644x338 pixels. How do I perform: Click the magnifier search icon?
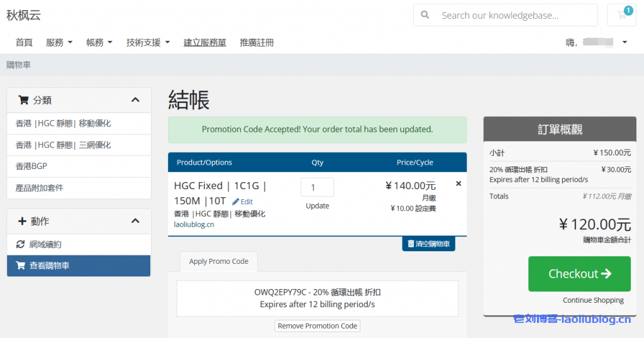pos(425,15)
